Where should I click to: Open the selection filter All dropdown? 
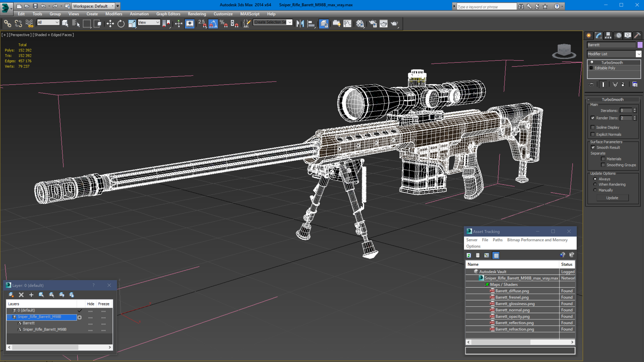[48, 22]
